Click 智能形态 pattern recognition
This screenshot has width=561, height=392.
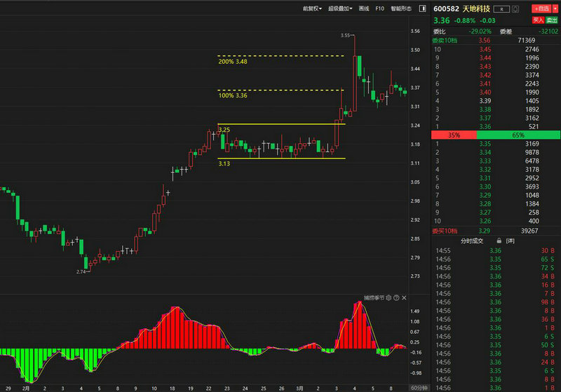pos(401,8)
